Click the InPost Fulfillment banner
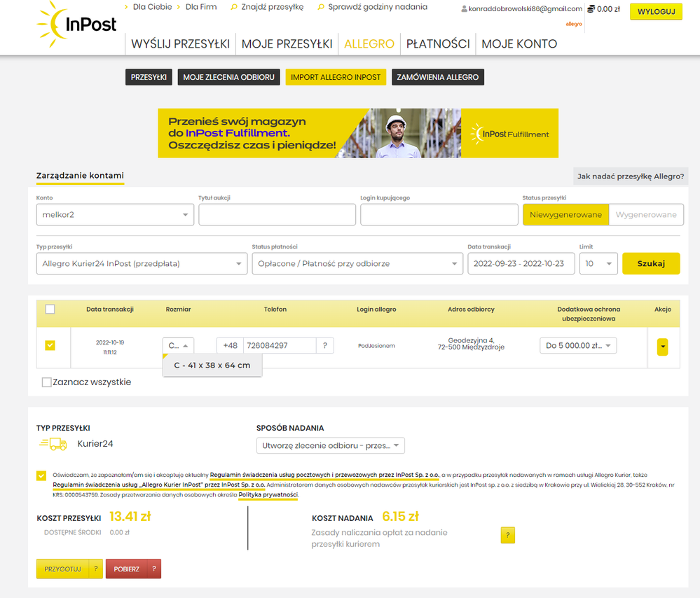 click(x=358, y=133)
